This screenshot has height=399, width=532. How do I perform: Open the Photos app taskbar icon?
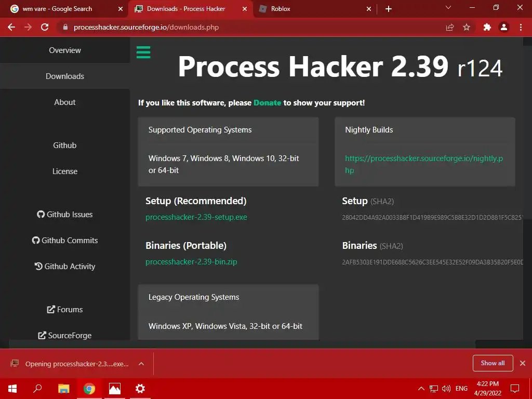[x=115, y=389]
